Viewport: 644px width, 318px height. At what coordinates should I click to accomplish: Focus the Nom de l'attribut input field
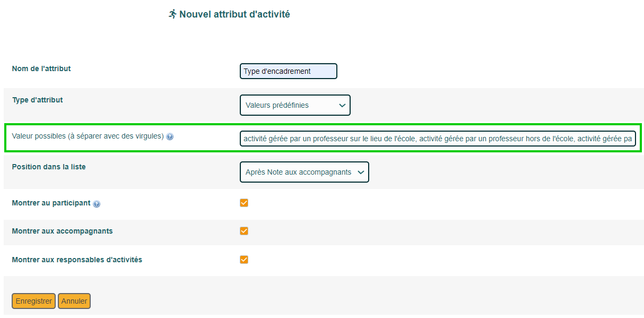pos(289,71)
